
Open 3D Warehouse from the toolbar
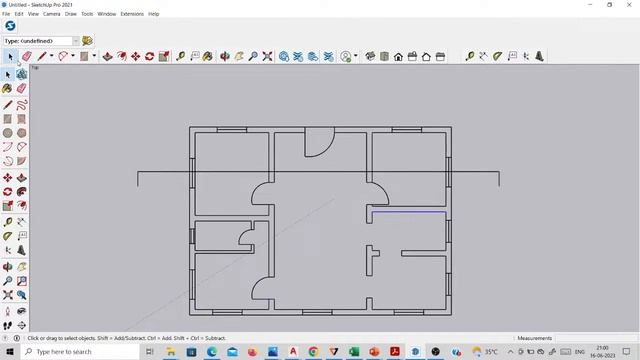[284, 56]
